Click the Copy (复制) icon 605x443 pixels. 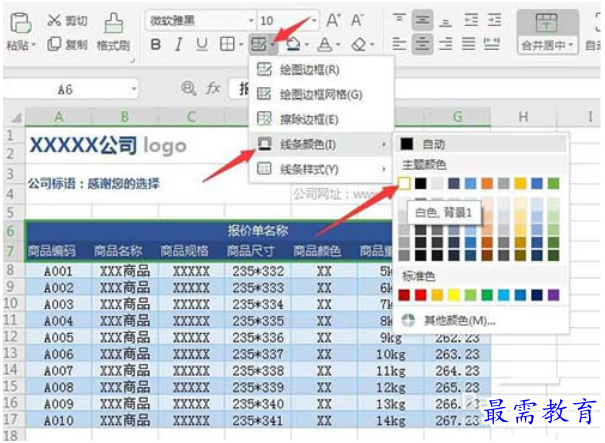(54, 44)
